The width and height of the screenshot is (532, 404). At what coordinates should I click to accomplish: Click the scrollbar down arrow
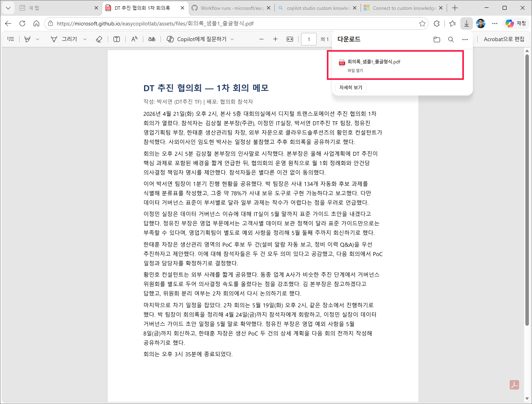click(527, 399)
